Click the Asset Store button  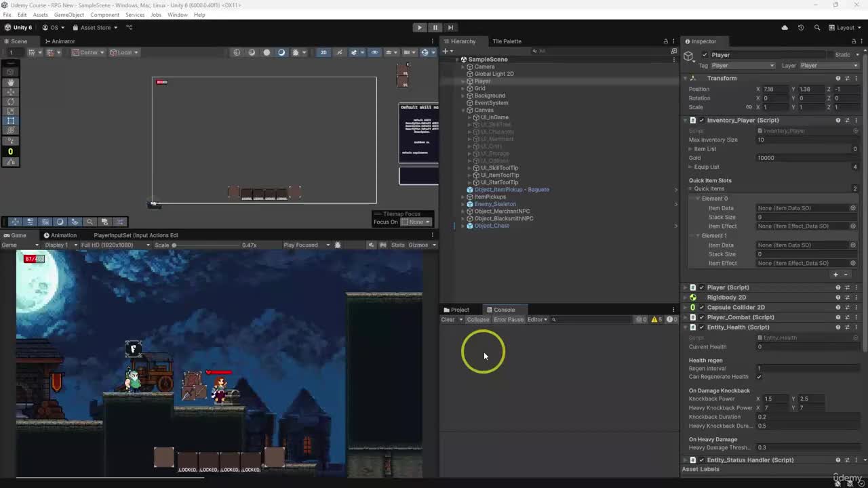96,28
